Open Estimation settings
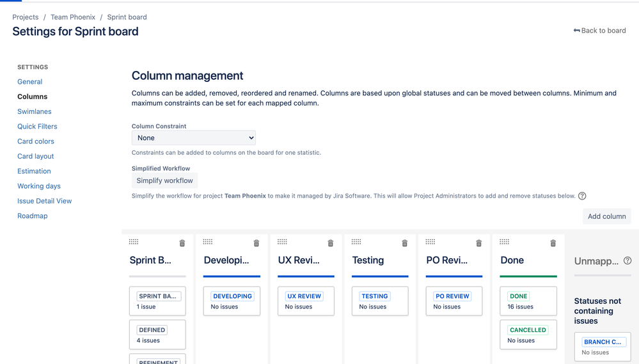Image resolution: width=639 pixels, height=364 pixels. pyautogui.click(x=34, y=171)
